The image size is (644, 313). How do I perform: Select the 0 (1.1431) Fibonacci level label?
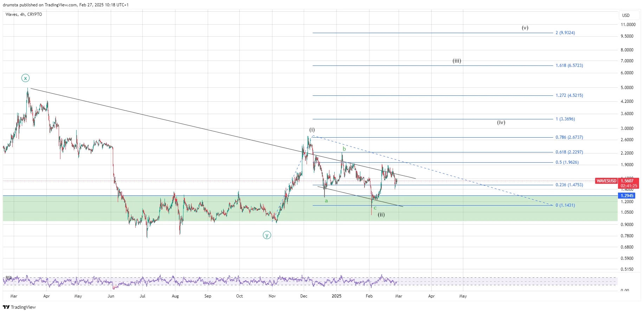565,205
